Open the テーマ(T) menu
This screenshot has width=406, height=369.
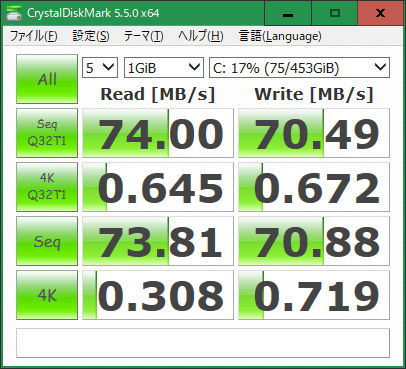143,36
